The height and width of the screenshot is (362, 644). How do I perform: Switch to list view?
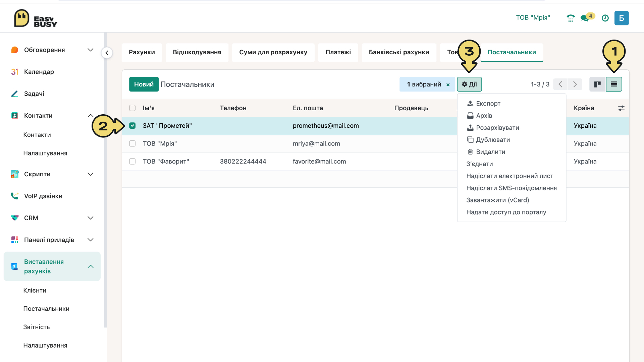pyautogui.click(x=614, y=84)
